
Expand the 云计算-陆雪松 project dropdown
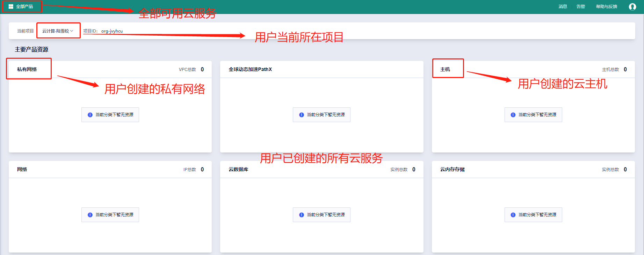58,31
